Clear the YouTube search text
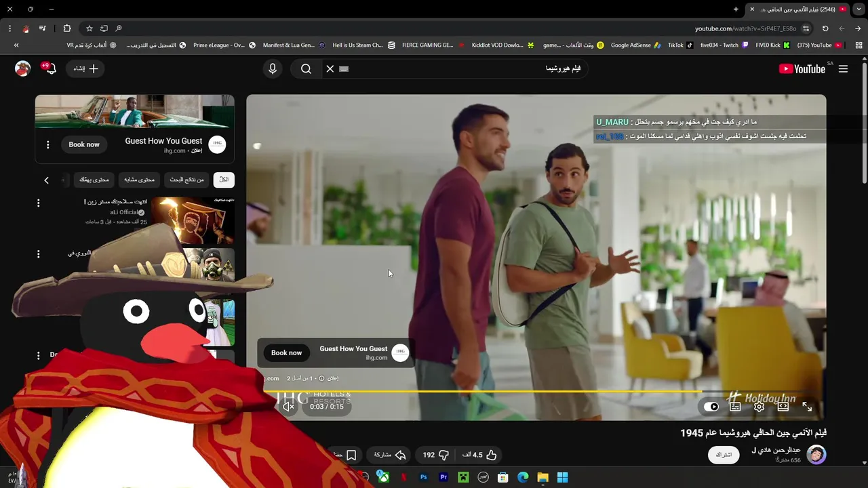Screen dimensions: 868x488 pos(330,68)
